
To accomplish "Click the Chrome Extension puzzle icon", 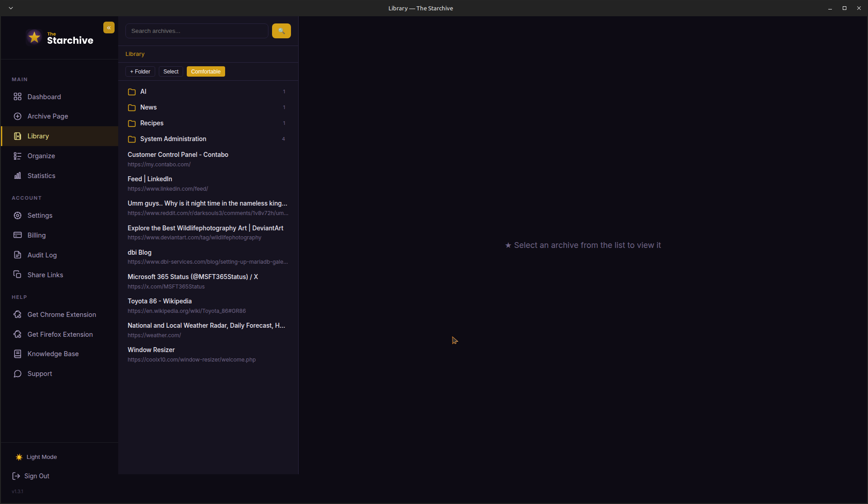I will [x=18, y=315].
